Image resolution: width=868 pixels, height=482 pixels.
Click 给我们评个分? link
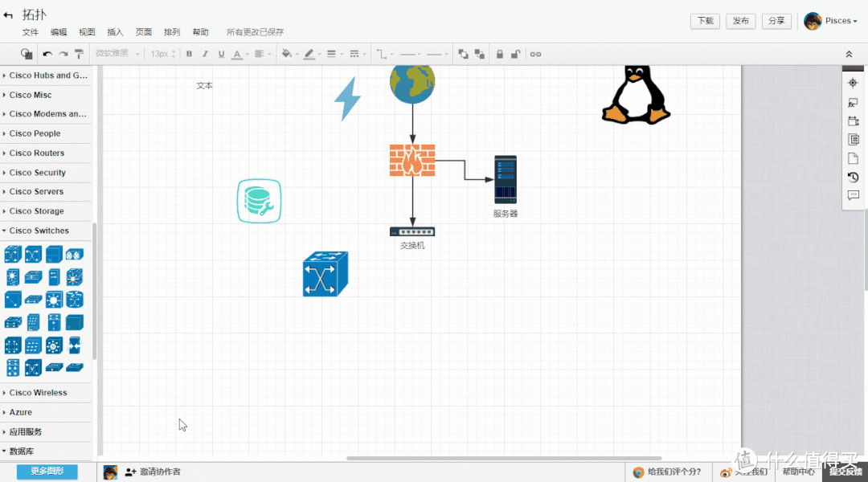(x=667, y=472)
